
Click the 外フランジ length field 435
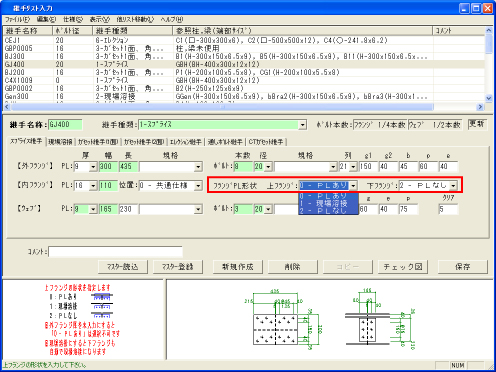128,167
